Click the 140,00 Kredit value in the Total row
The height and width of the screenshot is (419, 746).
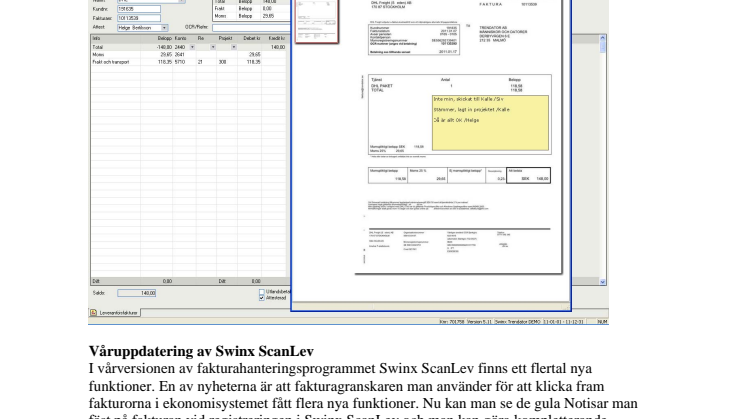(278, 47)
